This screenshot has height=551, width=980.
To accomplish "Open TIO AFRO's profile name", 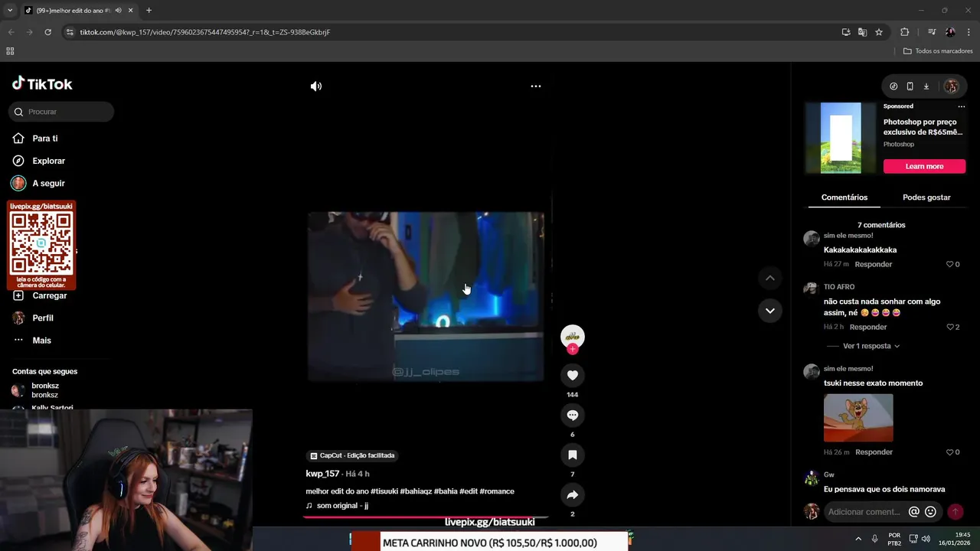I will (x=839, y=287).
